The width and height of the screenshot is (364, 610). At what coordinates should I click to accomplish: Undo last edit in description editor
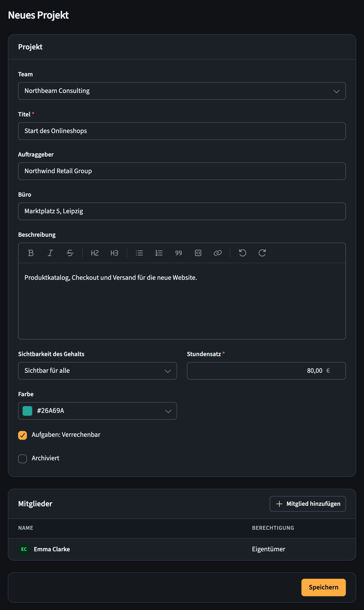tap(243, 253)
